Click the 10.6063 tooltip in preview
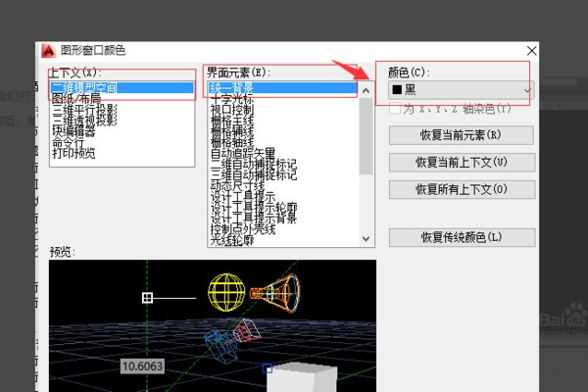 pos(142,366)
